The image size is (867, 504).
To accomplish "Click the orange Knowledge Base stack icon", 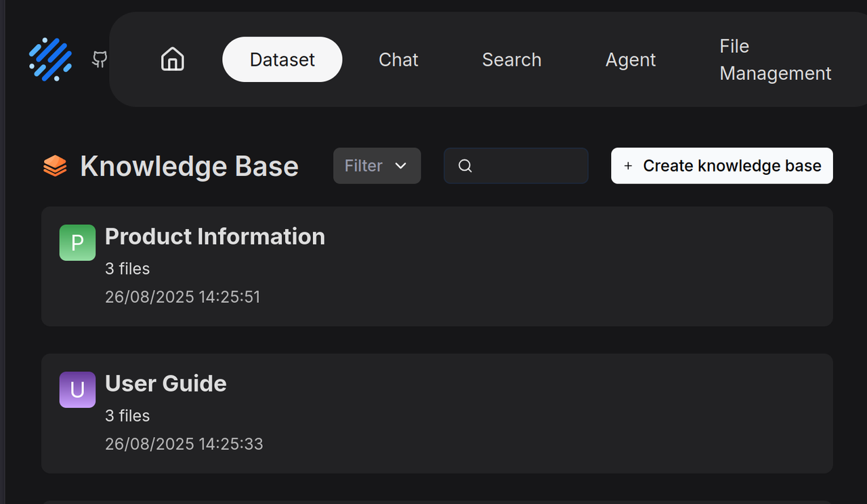I will click(55, 166).
